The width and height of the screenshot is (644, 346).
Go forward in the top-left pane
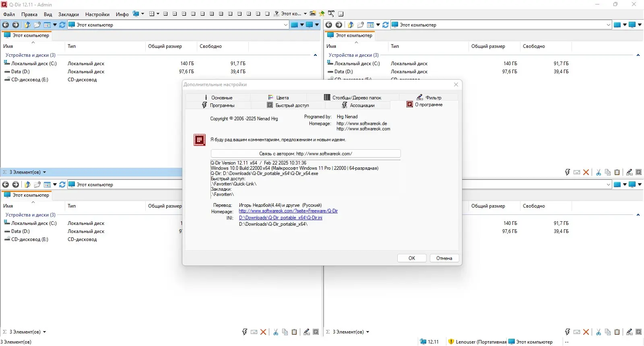click(16, 25)
